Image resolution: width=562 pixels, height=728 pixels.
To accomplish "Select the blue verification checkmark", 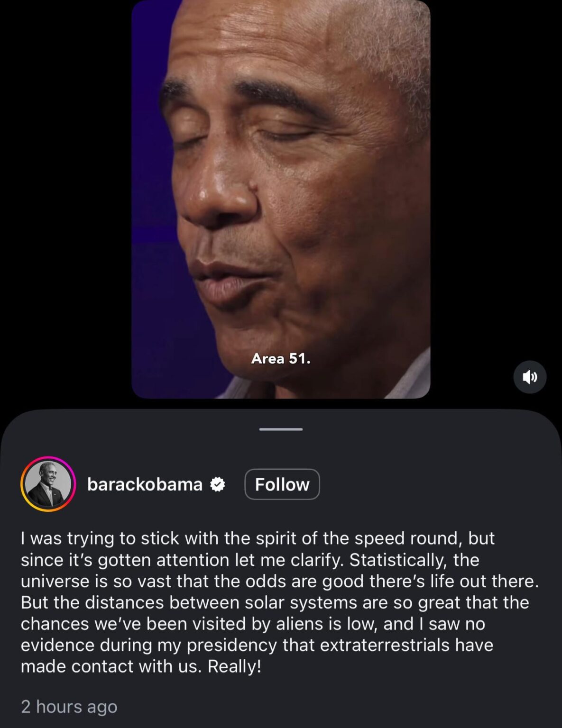I will pos(217,484).
